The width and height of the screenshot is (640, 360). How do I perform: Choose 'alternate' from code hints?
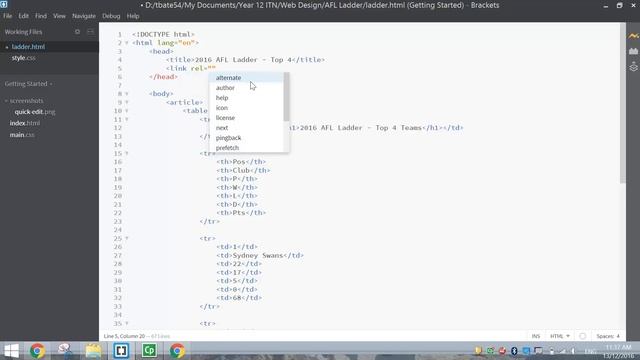click(x=246, y=78)
